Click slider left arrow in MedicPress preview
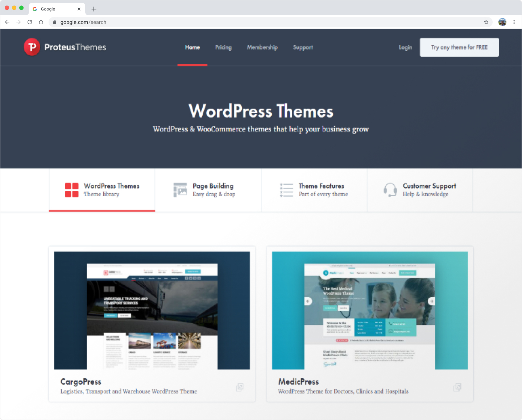 [x=308, y=301]
